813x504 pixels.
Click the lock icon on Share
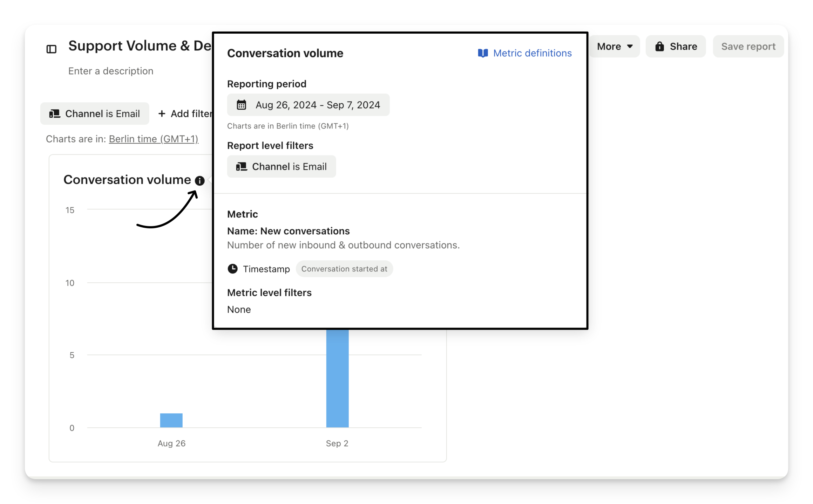click(x=659, y=47)
